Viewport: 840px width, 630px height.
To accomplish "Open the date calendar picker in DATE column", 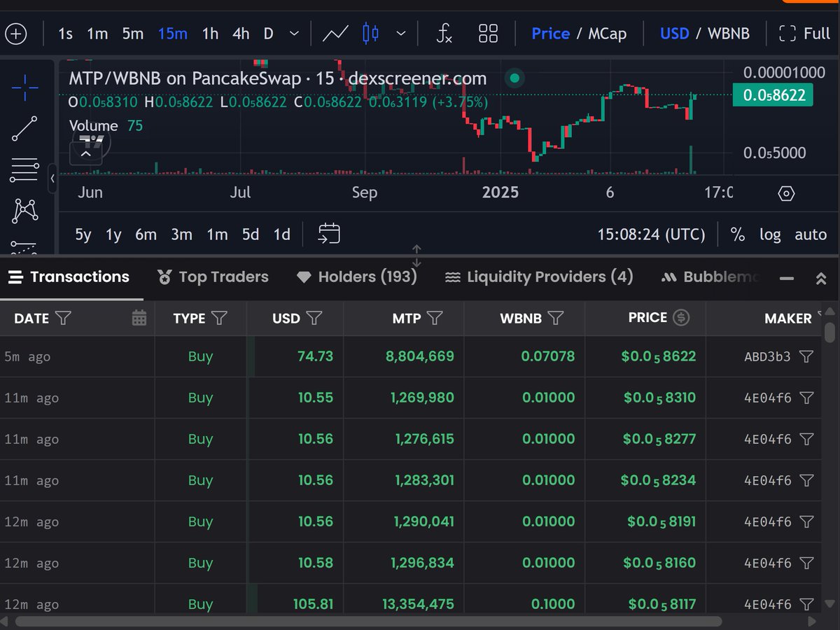I will (139, 318).
